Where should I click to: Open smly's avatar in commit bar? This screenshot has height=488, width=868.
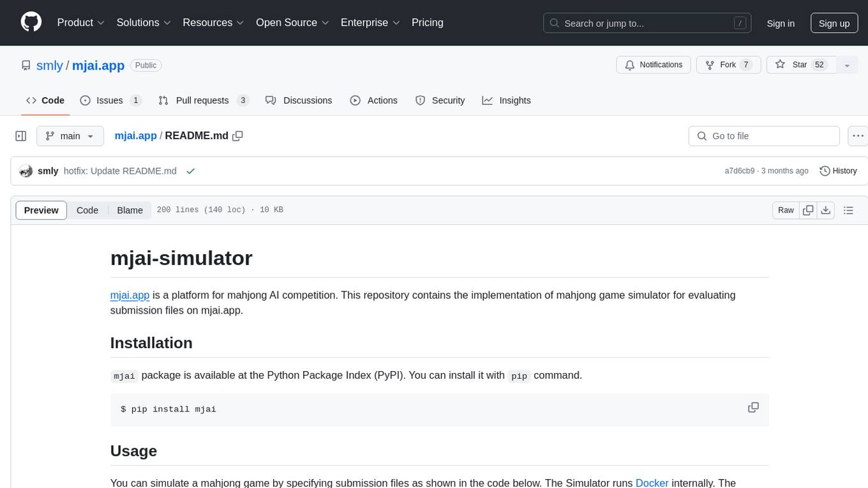pyautogui.click(x=26, y=171)
